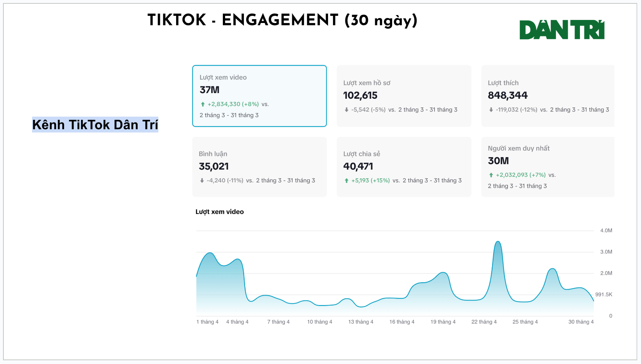This screenshot has width=641, height=364.
Task: Click the Kênh TikTok Dân Trí heading
Action: pos(95,125)
